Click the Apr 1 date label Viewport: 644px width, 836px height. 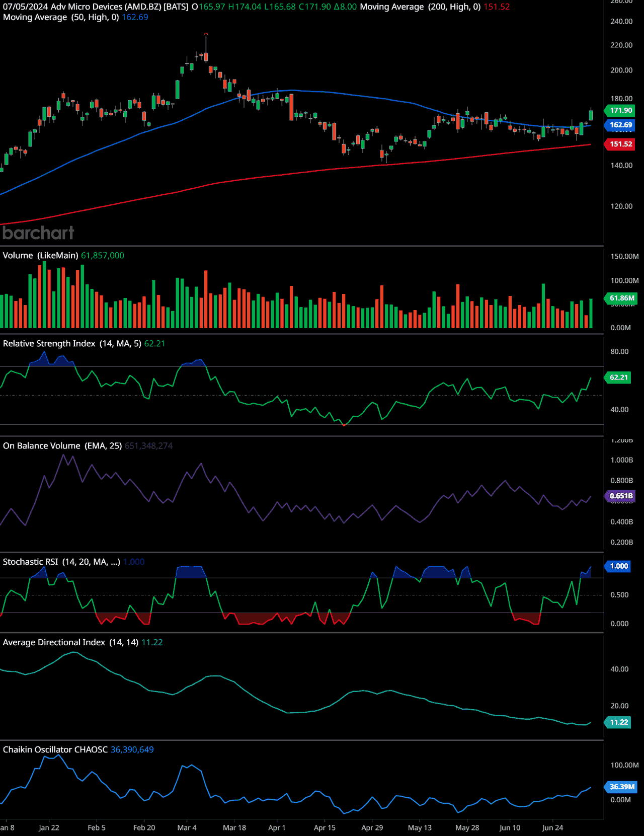277,828
